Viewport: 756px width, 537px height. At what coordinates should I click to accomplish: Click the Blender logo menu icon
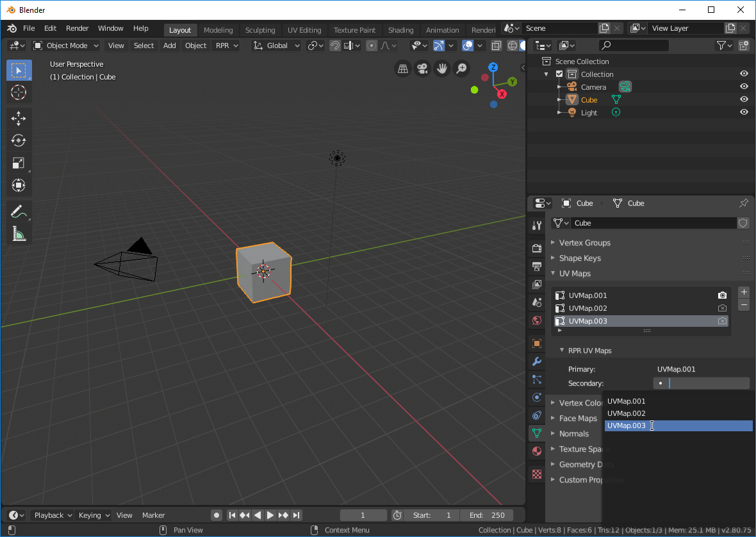pos(12,28)
